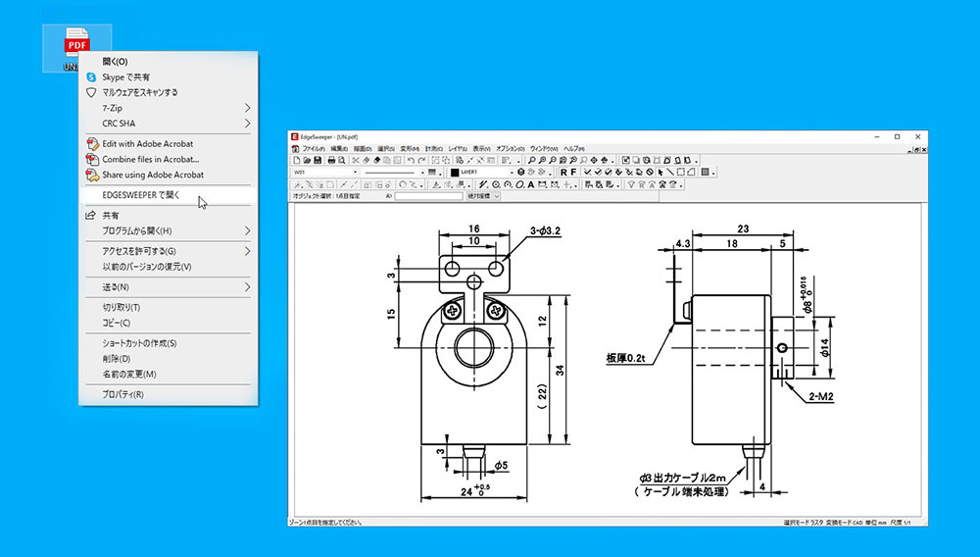Open the W01 line width dropdown
This screenshot has height=557, width=980.
click(x=355, y=172)
